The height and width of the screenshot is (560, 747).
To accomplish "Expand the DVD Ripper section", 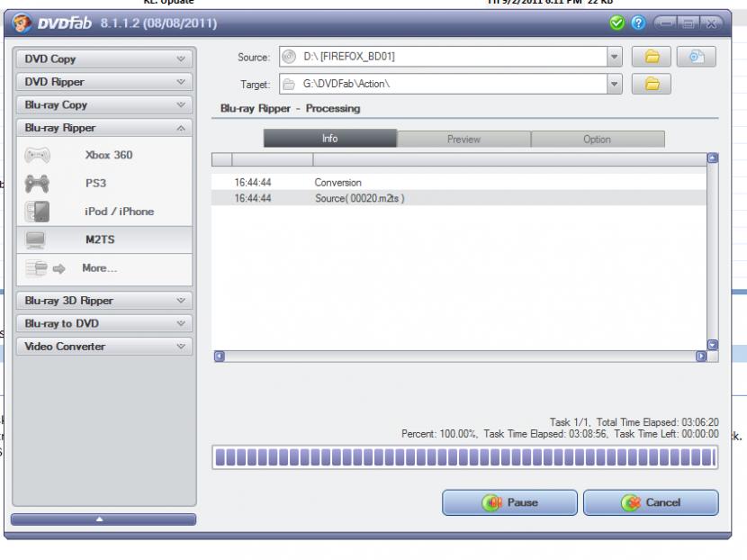I will [104, 82].
